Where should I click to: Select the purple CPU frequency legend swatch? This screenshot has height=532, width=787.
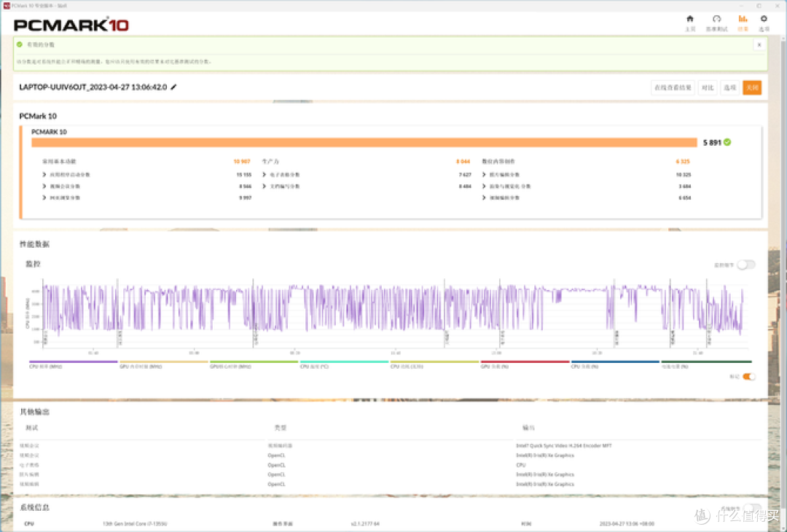pyautogui.click(x=73, y=362)
